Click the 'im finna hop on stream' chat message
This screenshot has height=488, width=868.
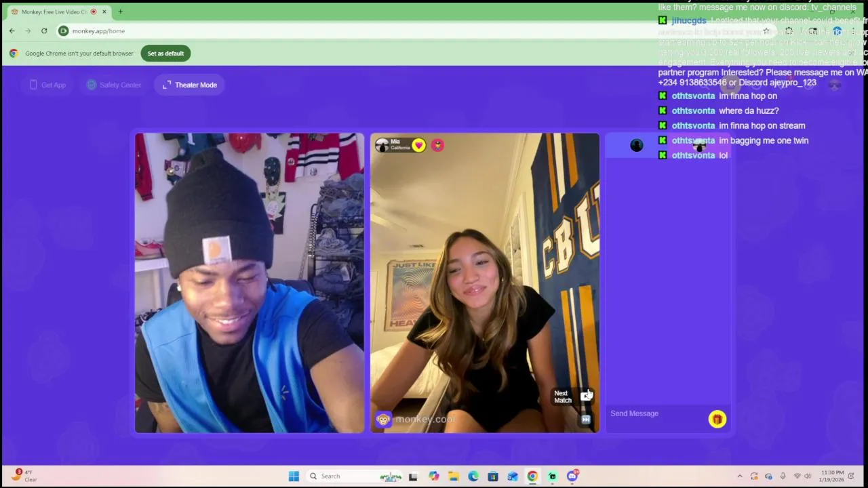762,125
